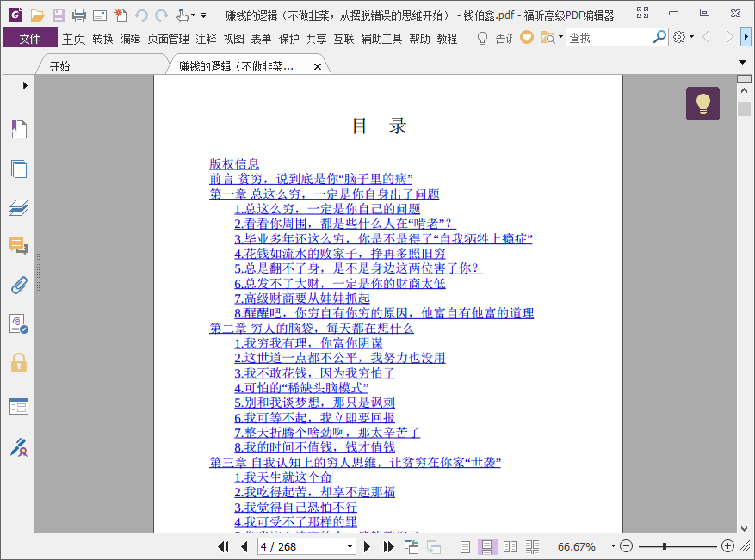Open the Bookmarks panel icon

[x=19, y=129]
